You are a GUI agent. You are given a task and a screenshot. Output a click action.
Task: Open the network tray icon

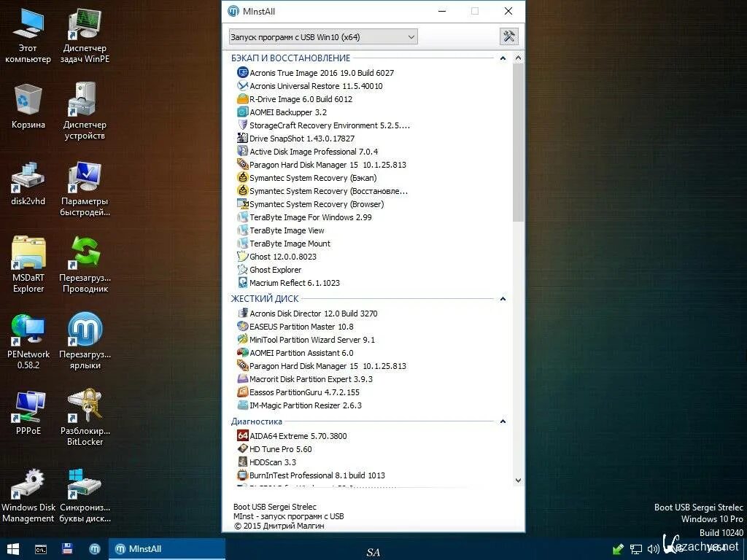tap(636, 549)
